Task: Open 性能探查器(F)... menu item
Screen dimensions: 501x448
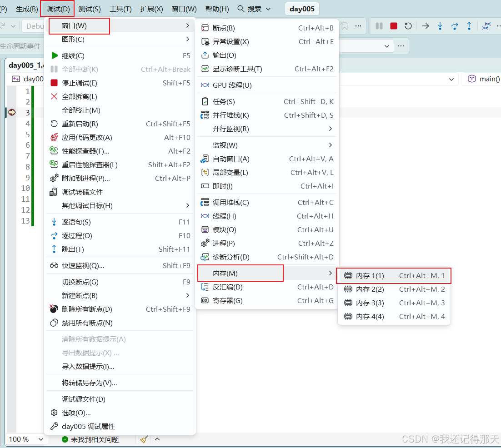Action: [x=120, y=151]
